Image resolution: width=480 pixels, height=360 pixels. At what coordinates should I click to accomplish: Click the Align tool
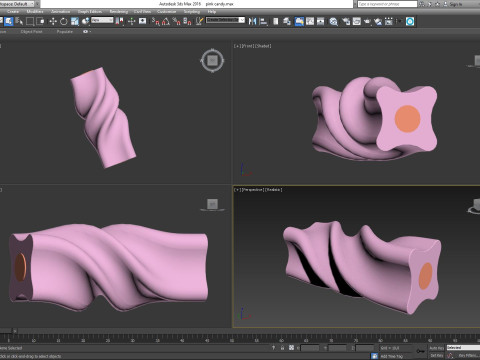pyautogui.click(x=263, y=21)
